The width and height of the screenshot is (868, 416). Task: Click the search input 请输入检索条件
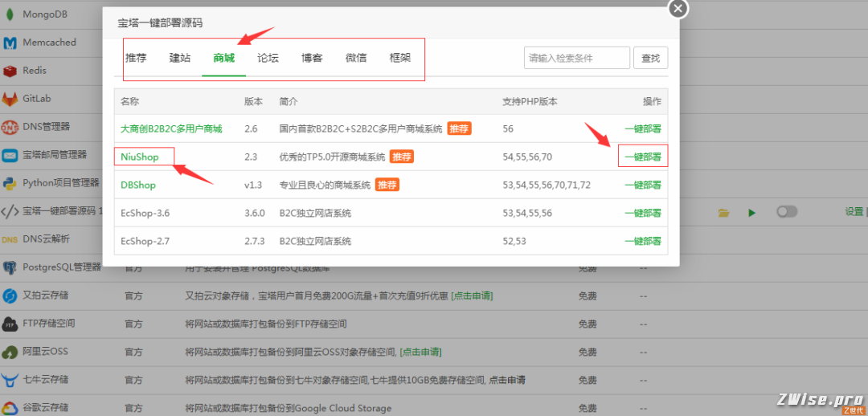[577, 58]
